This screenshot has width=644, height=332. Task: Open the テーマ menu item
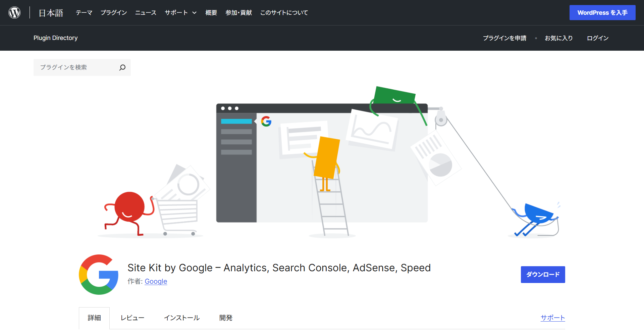point(84,13)
